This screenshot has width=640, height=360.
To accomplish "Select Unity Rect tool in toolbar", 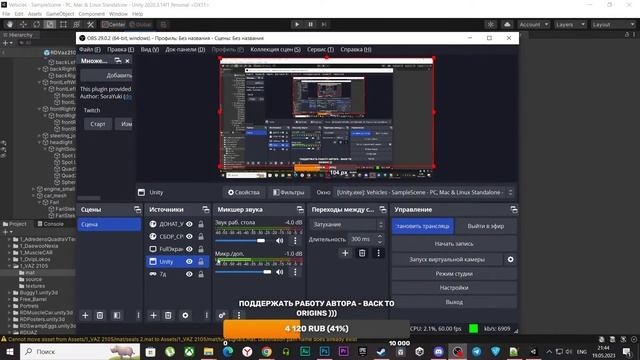I will [x=63, y=24].
